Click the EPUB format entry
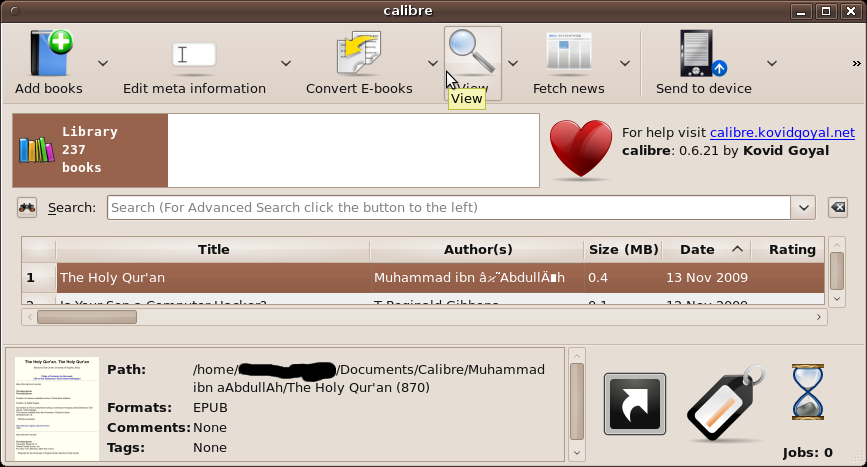Screen dimensions: 867x467 [210, 408]
